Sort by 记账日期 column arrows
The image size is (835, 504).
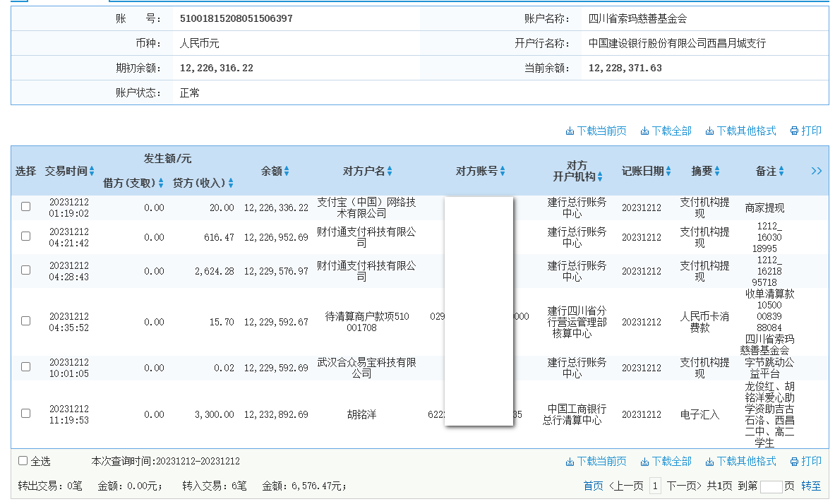point(668,171)
